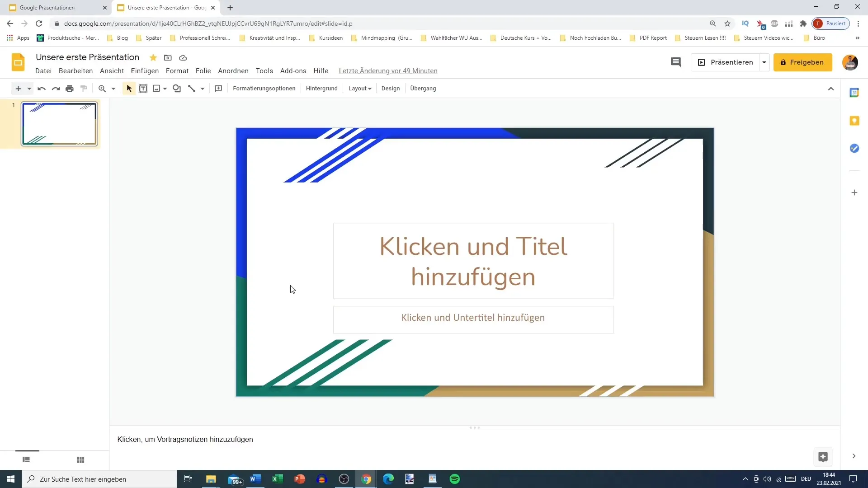
Task: Open the Folie menu
Action: click(x=203, y=71)
